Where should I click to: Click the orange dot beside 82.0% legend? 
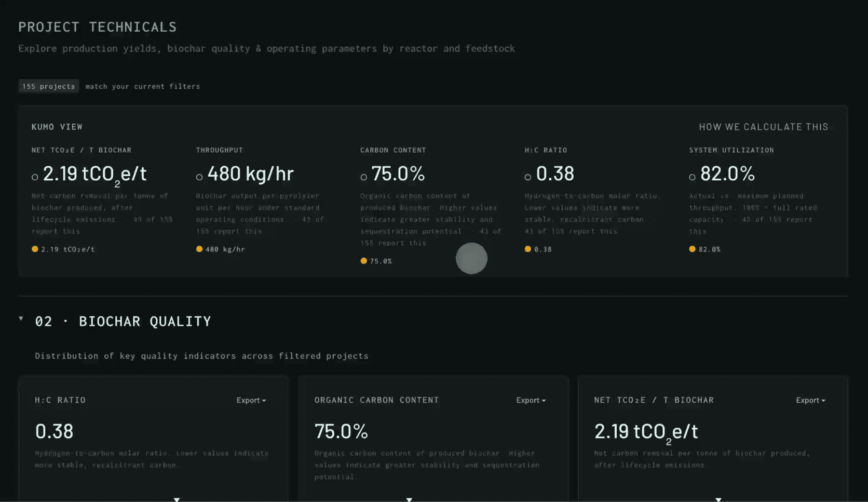pyautogui.click(x=692, y=249)
